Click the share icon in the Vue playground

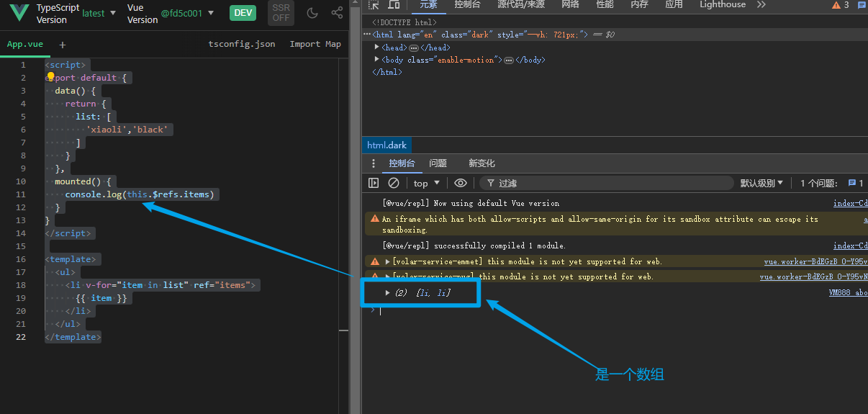337,13
